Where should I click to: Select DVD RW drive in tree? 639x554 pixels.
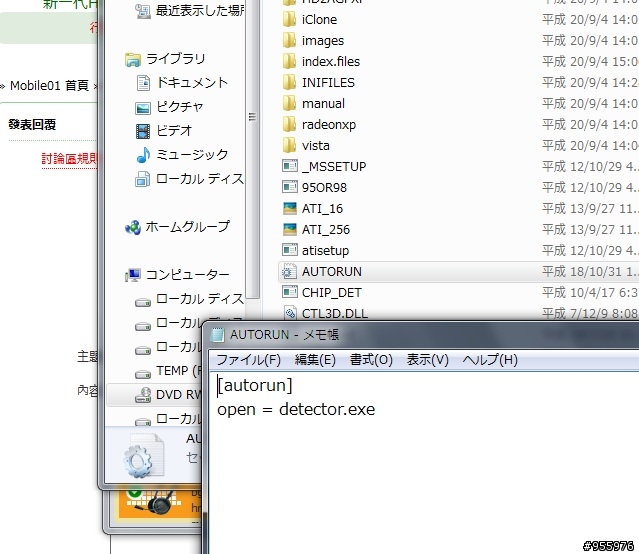(x=154, y=395)
